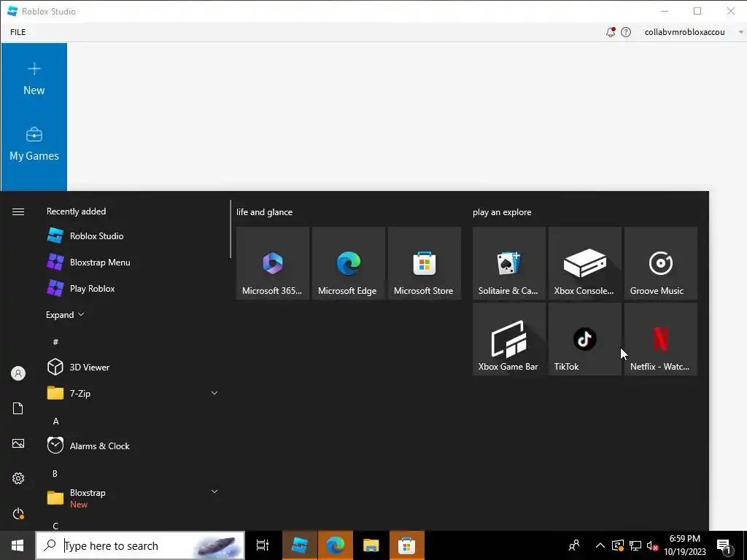747x560 pixels.
Task: Open Task View from the taskbar
Action: pyautogui.click(x=263, y=545)
